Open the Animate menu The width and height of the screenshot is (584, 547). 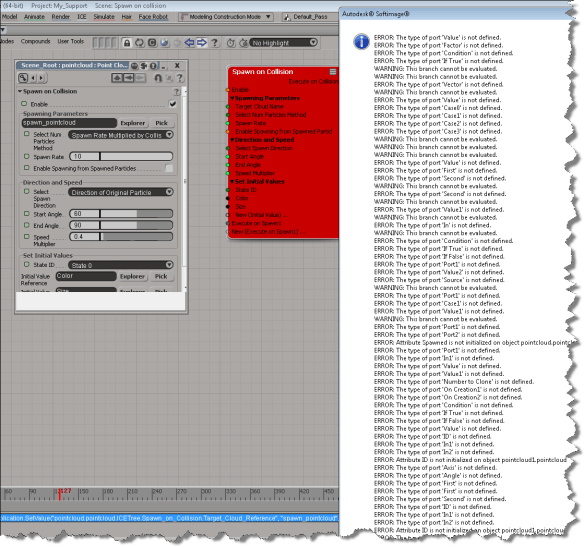click(34, 17)
